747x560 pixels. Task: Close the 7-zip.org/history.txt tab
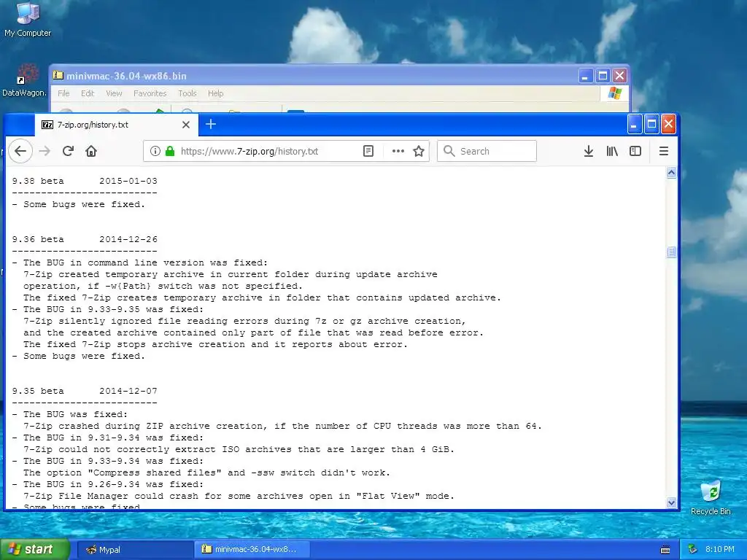186,125
